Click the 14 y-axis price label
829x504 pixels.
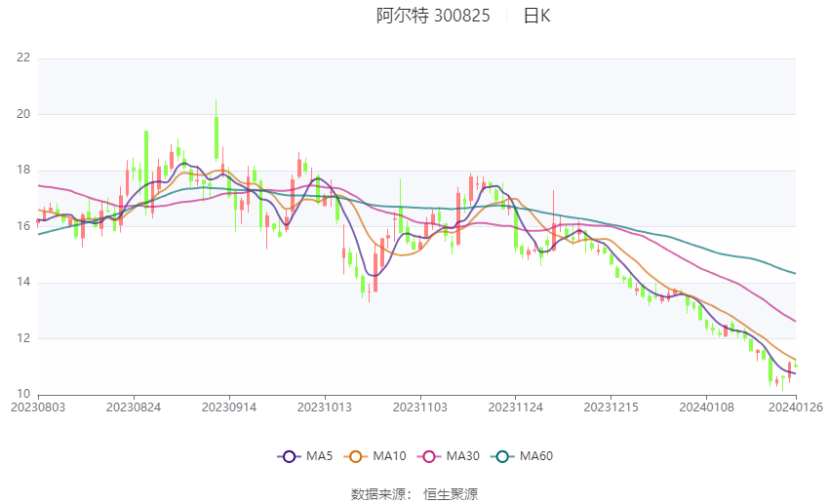tap(23, 282)
